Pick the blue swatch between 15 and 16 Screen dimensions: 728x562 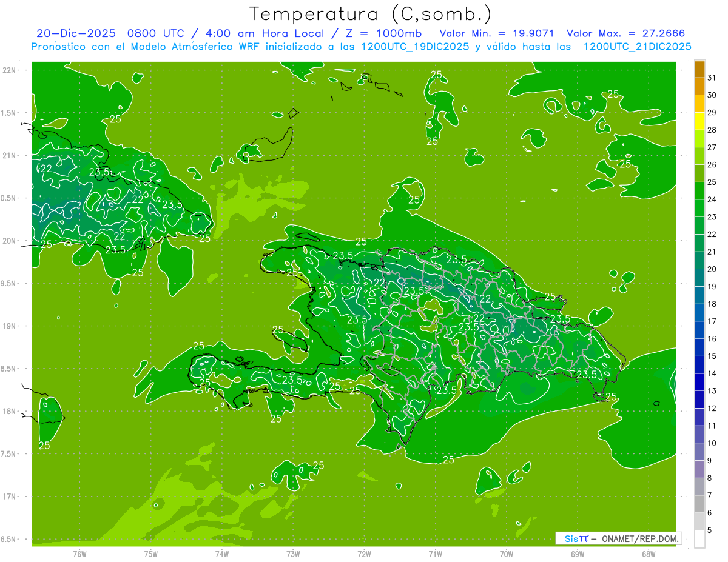click(699, 347)
